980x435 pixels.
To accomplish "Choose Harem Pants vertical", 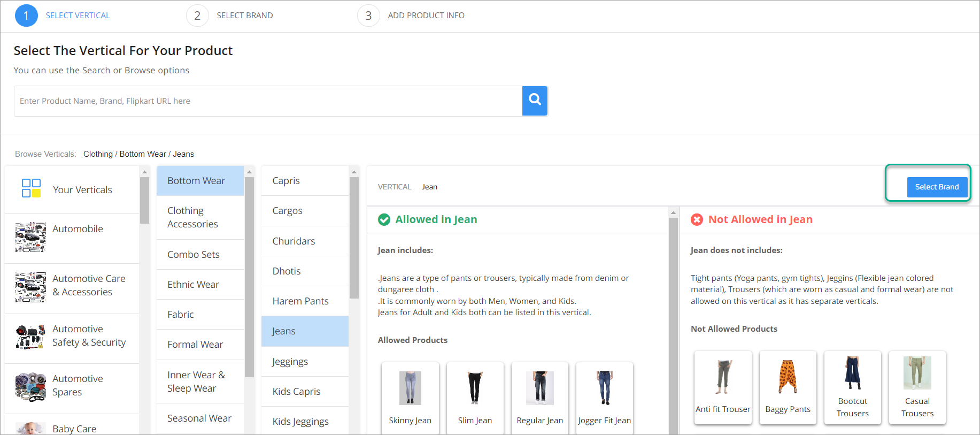I will (305, 301).
